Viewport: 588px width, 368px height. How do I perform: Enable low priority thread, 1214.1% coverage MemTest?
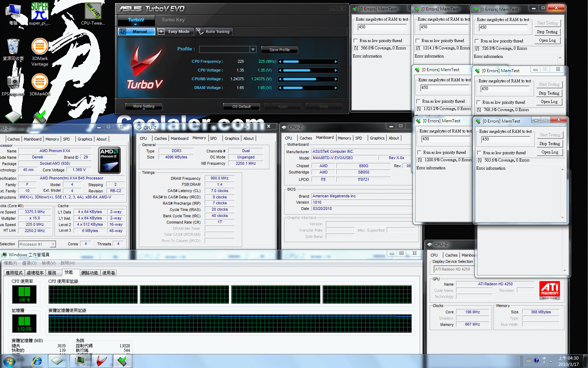pyautogui.click(x=418, y=41)
